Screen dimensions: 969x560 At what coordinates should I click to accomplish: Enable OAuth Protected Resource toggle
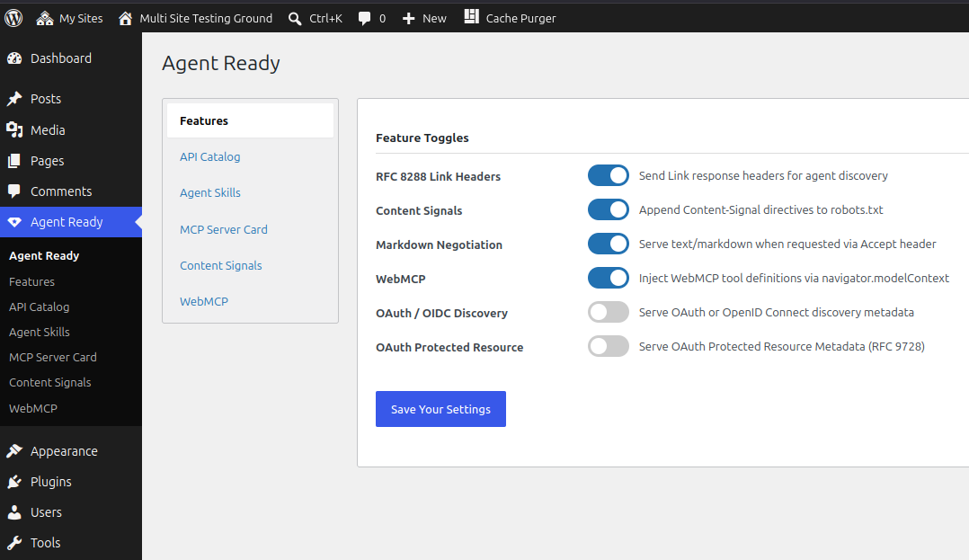pyautogui.click(x=608, y=346)
